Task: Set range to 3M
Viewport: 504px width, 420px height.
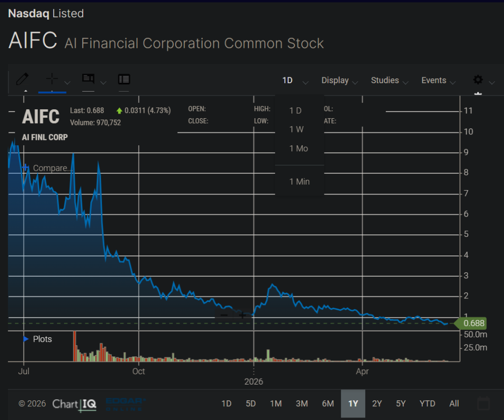Action: coord(302,403)
